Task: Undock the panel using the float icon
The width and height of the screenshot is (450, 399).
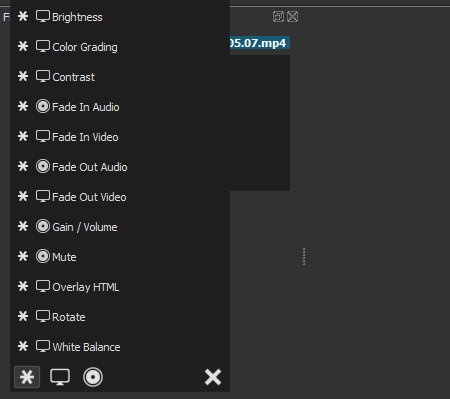Action: pyautogui.click(x=278, y=17)
